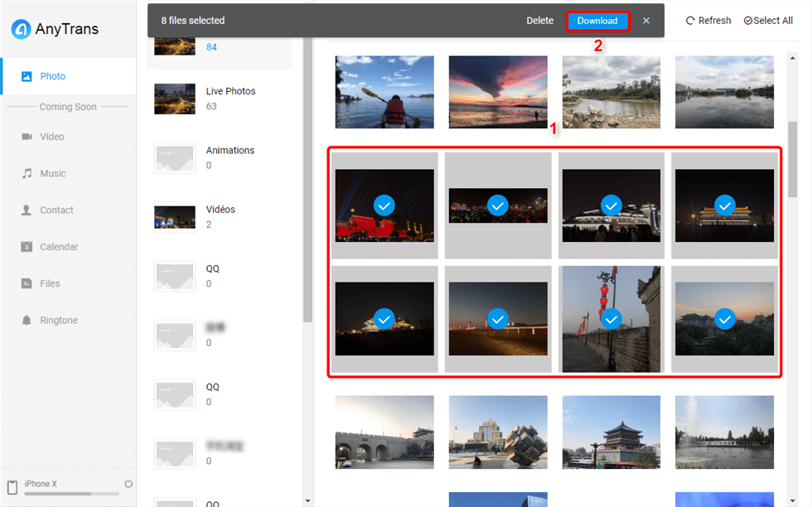
Task: Open the album showing 84 photos
Action: [x=220, y=52]
